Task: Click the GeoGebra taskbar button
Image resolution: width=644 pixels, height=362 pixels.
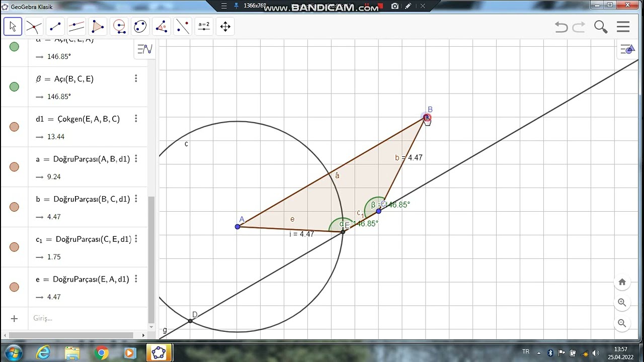Action: point(159,353)
